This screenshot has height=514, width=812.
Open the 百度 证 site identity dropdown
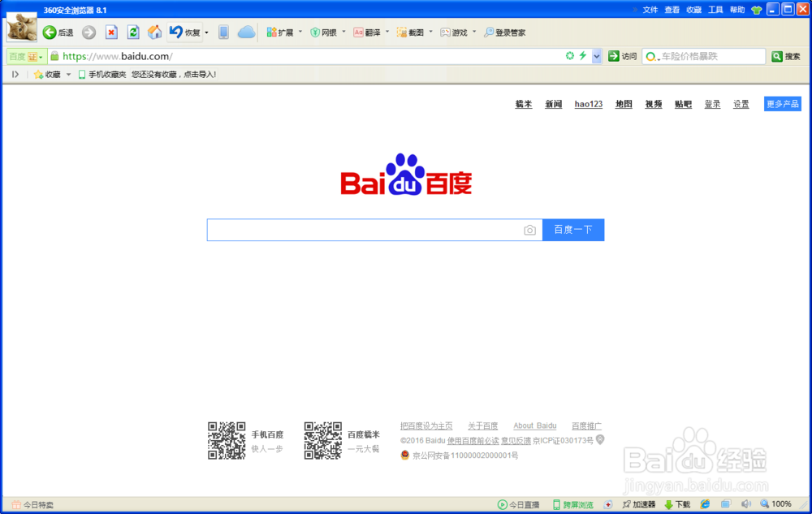[x=26, y=56]
